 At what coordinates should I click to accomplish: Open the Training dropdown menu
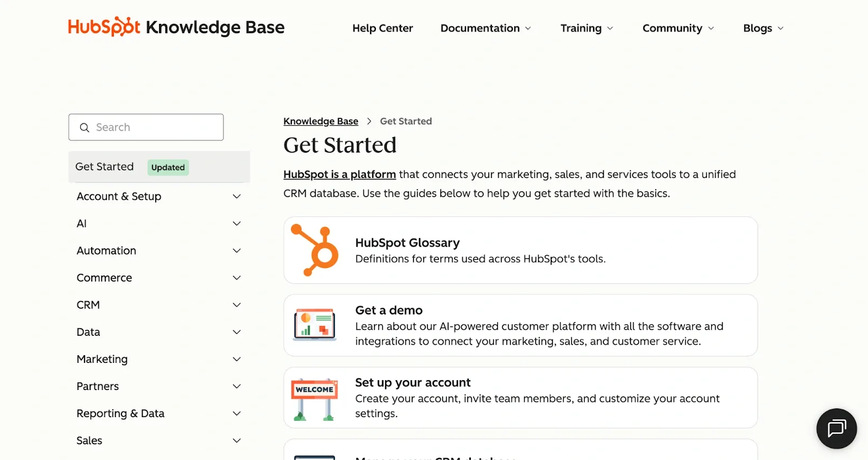pyautogui.click(x=586, y=28)
